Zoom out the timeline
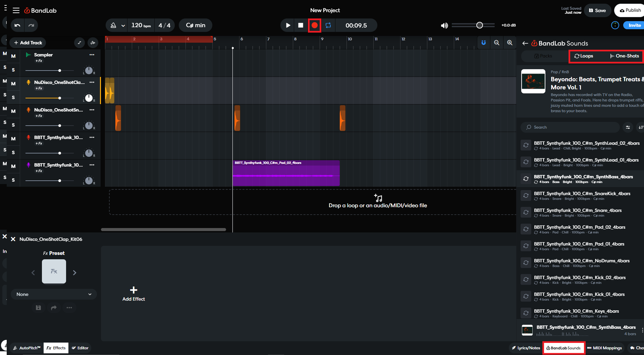This screenshot has height=355, width=644. tap(497, 43)
